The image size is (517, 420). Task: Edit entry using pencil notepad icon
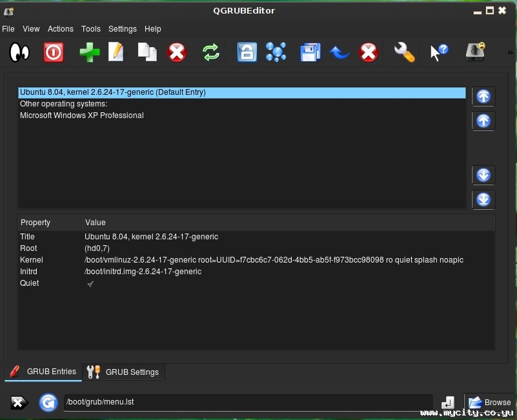pyautogui.click(x=116, y=52)
